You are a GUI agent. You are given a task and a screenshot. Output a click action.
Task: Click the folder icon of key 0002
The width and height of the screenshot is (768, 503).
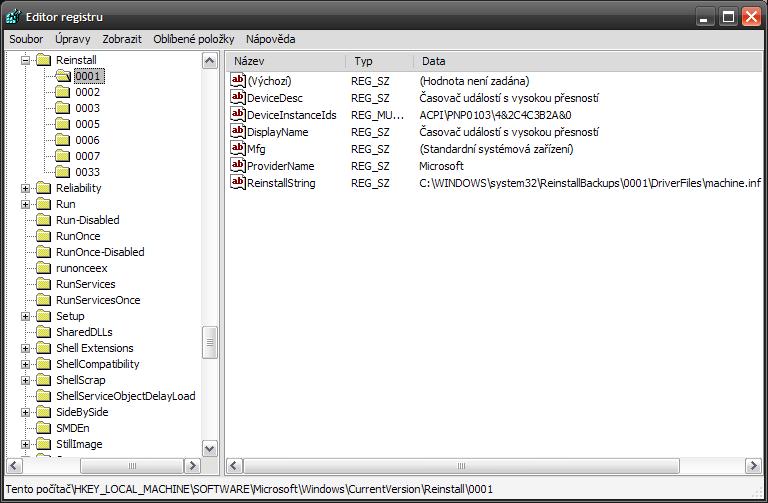(62, 92)
